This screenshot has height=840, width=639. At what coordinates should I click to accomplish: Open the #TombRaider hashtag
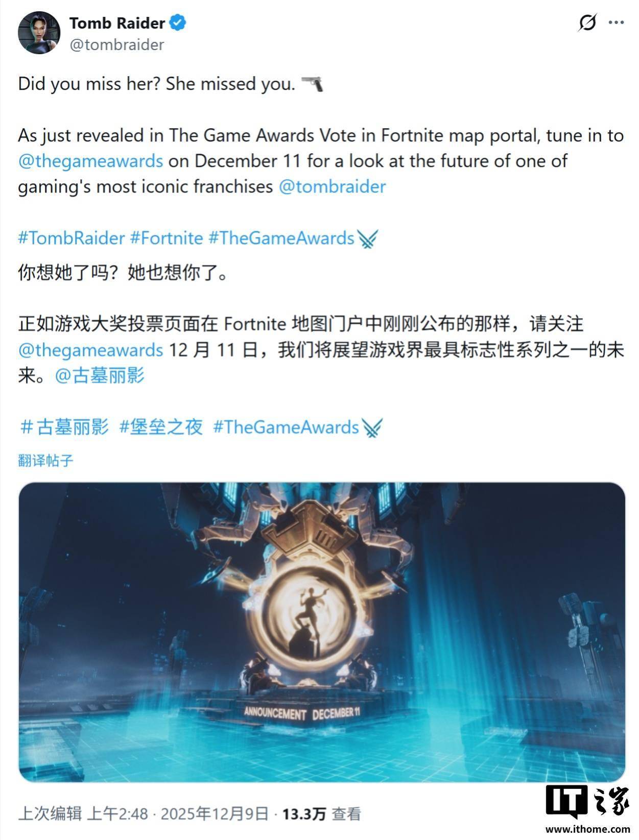point(72,238)
